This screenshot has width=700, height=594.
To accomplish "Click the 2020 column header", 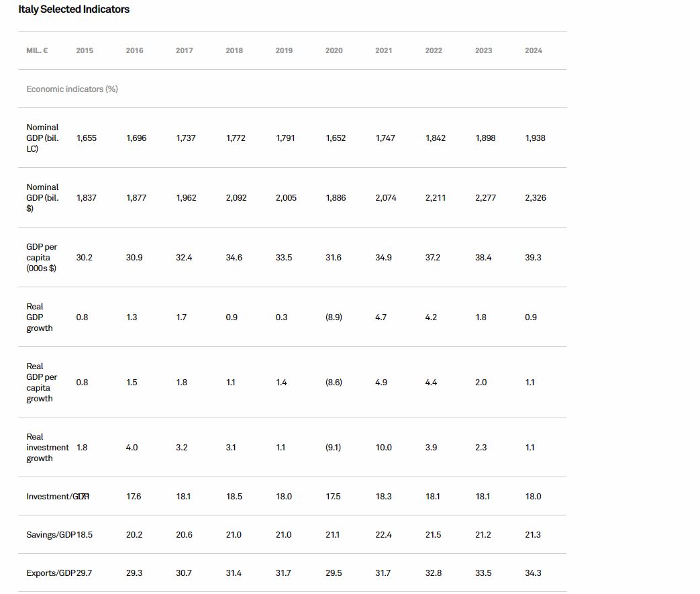I will (x=334, y=50).
